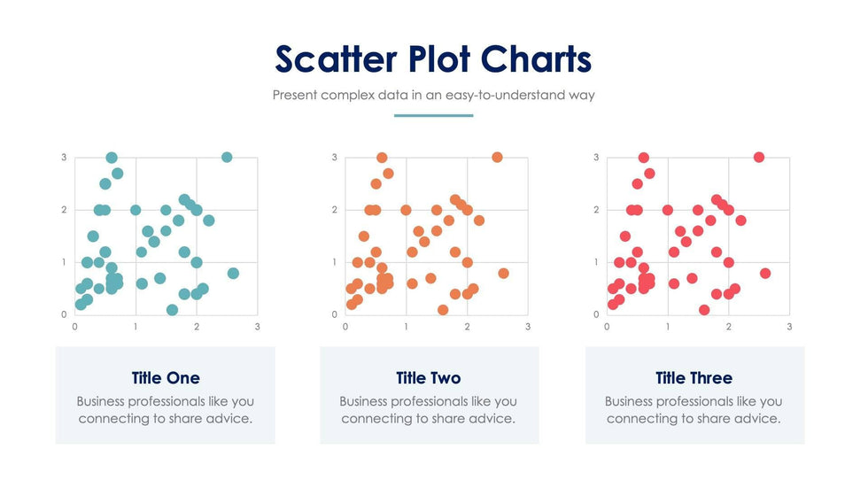Select the description text under Title Two
Viewport: 868px width, 488px height.
(429, 410)
